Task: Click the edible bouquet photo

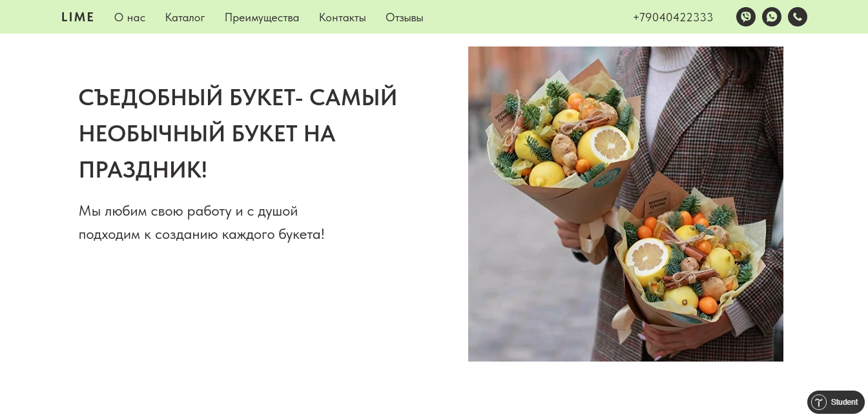Action: [626, 204]
